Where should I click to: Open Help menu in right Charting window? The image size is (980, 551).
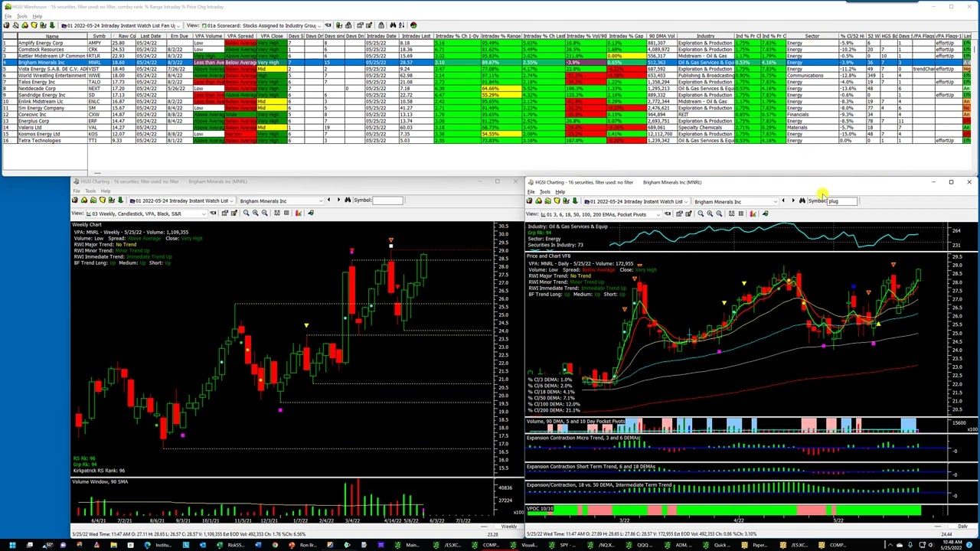[x=560, y=192]
